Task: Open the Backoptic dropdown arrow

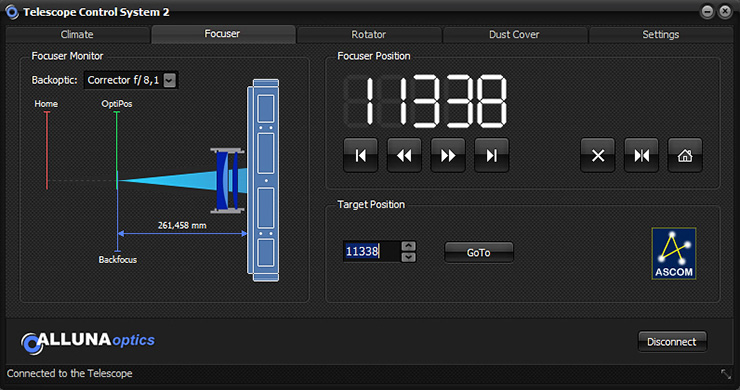Action: pos(170,80)
